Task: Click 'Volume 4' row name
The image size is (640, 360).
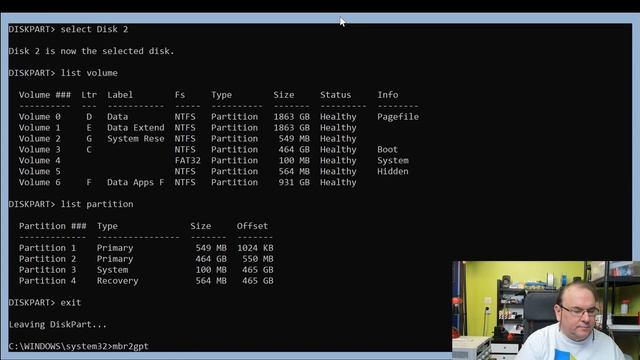Action: pyautogui.click(x=40, y=160)
